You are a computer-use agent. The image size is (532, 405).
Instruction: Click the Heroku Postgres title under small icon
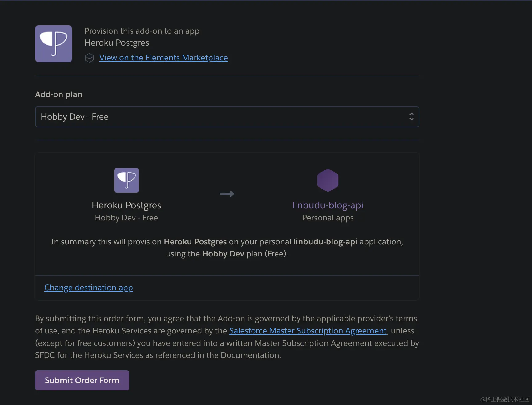click(x=127, y=205)
